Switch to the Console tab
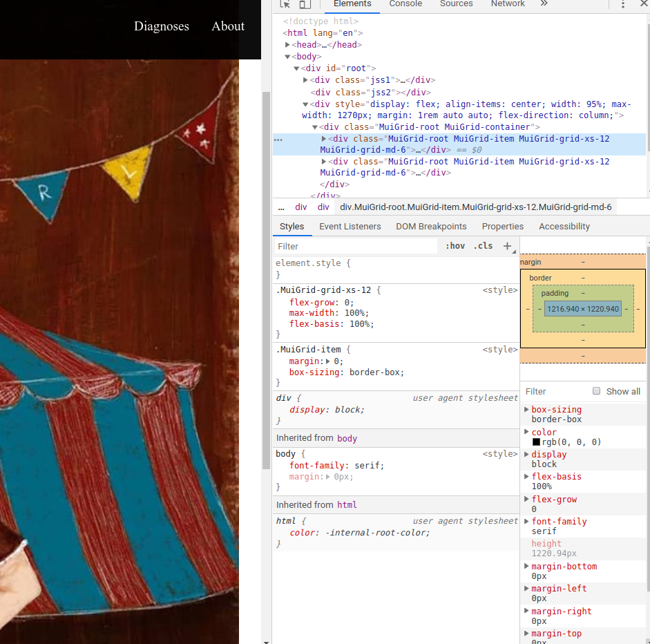The height and width of the screenshot is (644, 650). [405, 4]
